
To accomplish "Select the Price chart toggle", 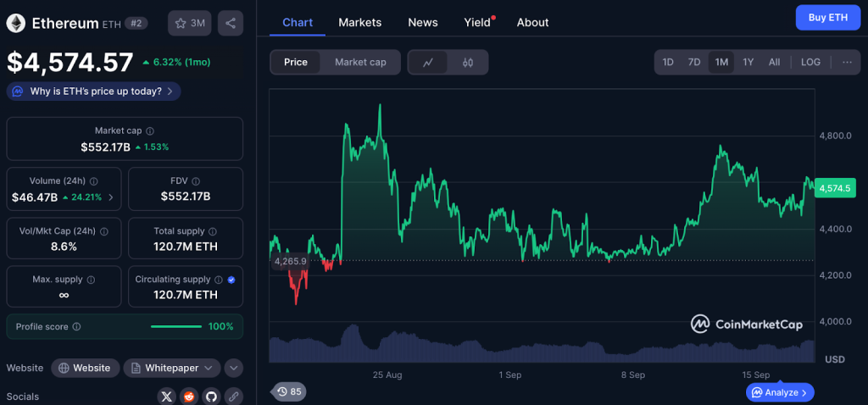I will point(296,62).
